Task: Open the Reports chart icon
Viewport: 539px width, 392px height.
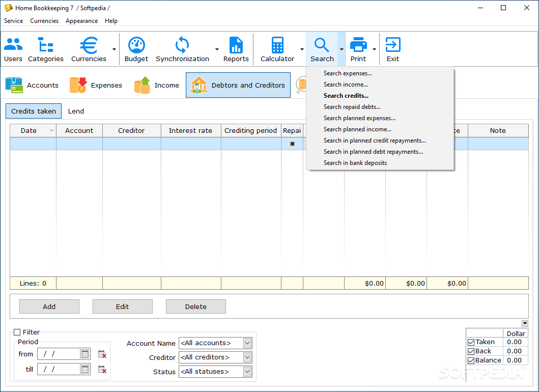Action: click(x=236, y=49)
